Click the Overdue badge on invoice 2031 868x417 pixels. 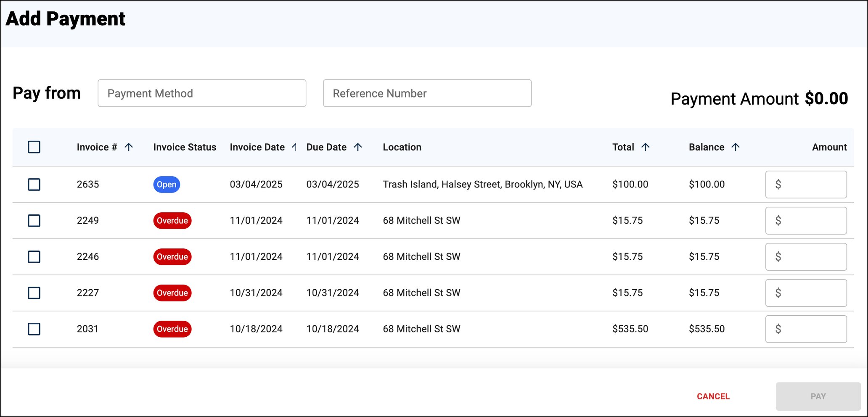[172, 329]
